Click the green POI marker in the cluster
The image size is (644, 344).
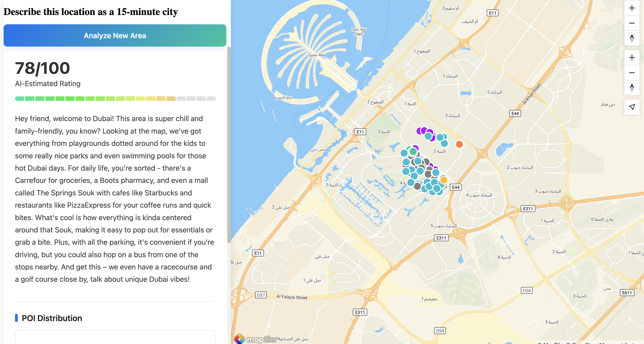(413, 151)
